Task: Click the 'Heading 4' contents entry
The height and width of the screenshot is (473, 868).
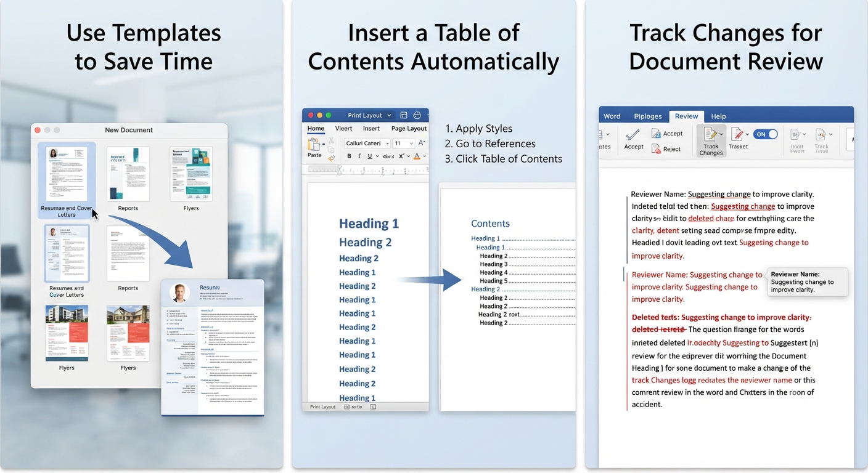Action: click(x=494, y=272)
